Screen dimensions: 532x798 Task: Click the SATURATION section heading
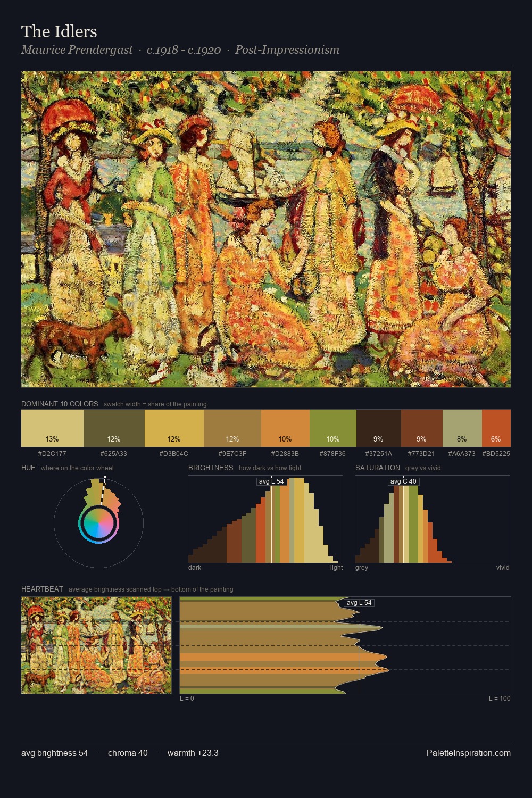(x=378, y=468)
